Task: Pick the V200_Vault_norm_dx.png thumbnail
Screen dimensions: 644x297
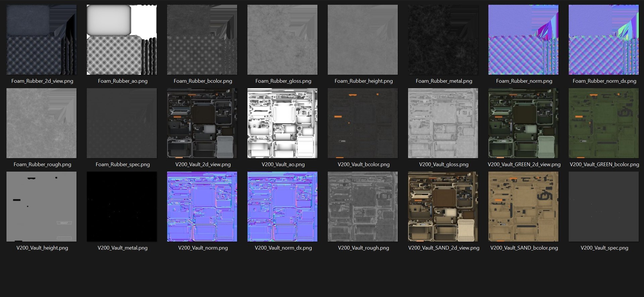Action: pos(282,206)
